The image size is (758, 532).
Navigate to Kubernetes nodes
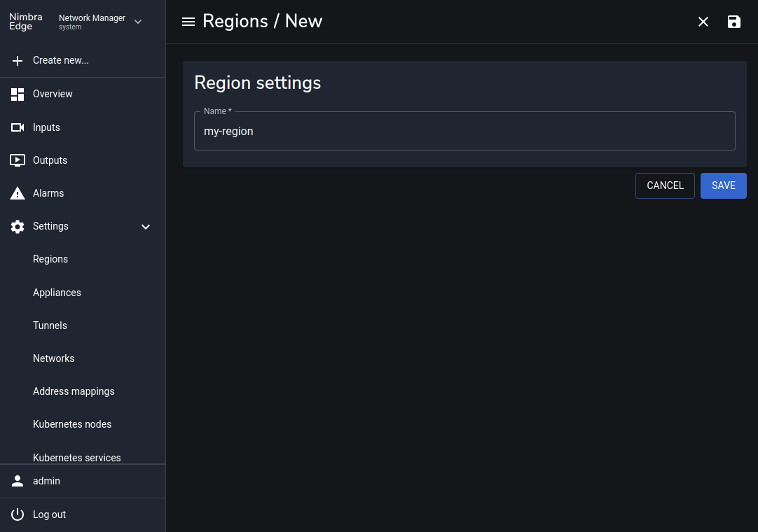(x=72, y=424)
